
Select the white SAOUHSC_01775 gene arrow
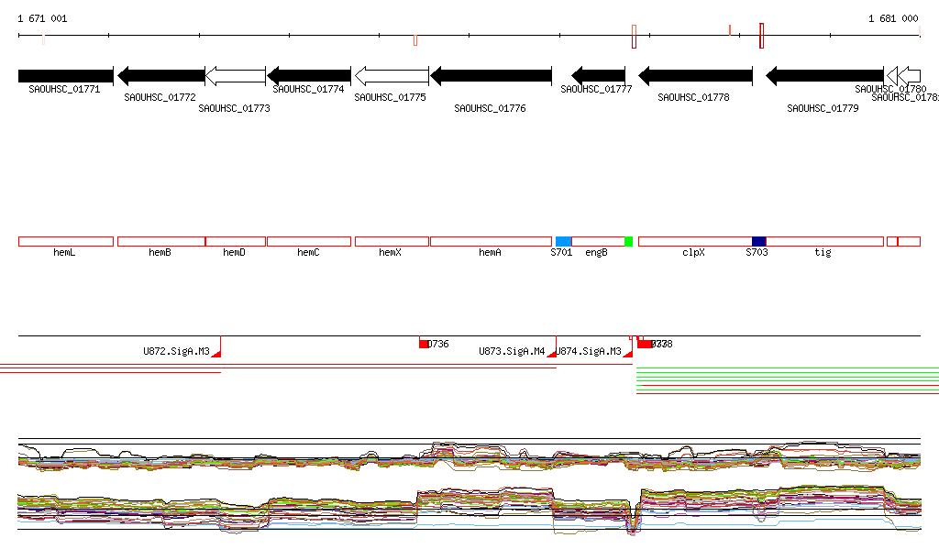coord(392,76)
